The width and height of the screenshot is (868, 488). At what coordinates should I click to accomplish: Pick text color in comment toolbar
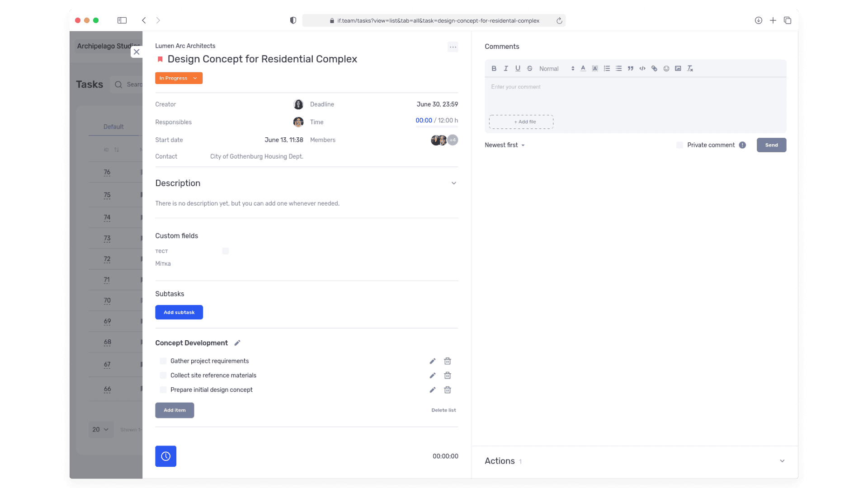click(x=583, y=69)
